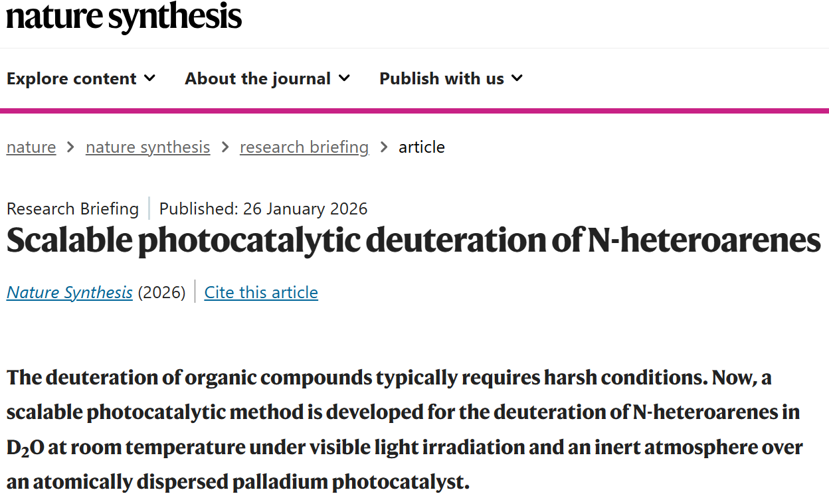Click the breadcrumb arrow right after nature

[70, 147]
